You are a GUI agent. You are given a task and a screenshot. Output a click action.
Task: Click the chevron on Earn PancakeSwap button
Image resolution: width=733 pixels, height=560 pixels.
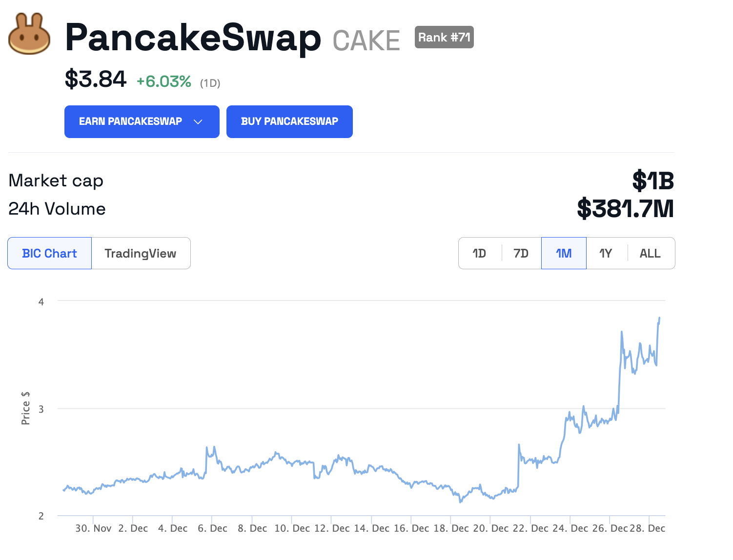pyautogui.click(x=198, y=121)
